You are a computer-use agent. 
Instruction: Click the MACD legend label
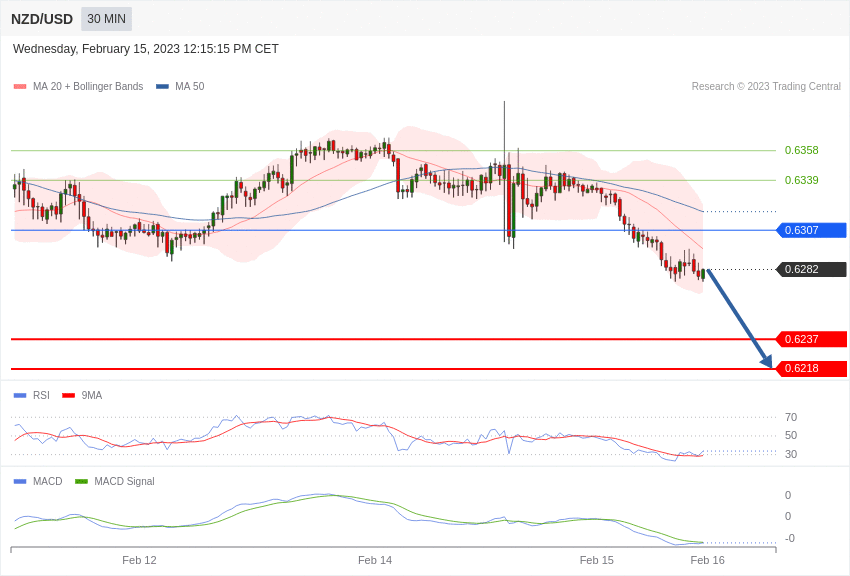click(x=48, y=481)
